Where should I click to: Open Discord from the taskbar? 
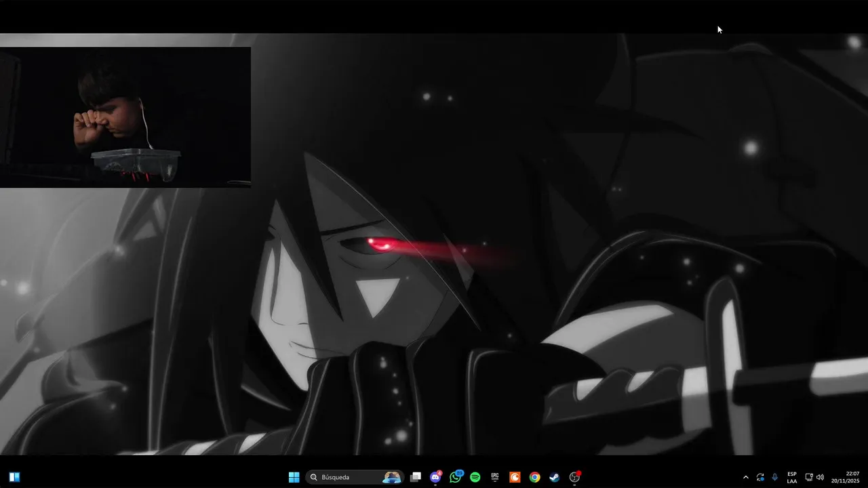pos(435,477)
